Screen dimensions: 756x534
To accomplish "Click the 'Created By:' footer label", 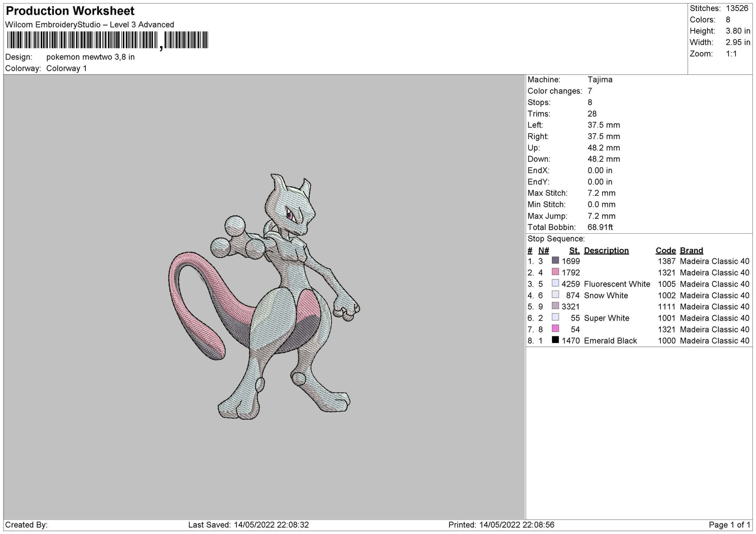I will pos(26,525).
